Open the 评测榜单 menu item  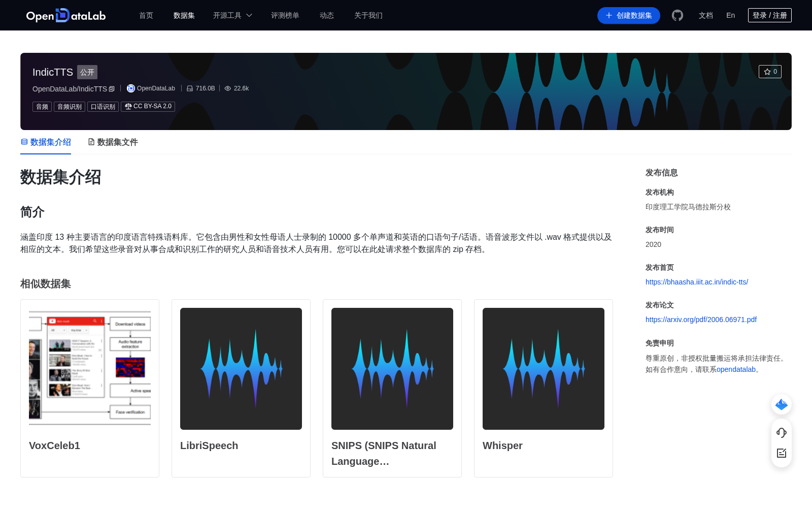click(x=285, y=15)
